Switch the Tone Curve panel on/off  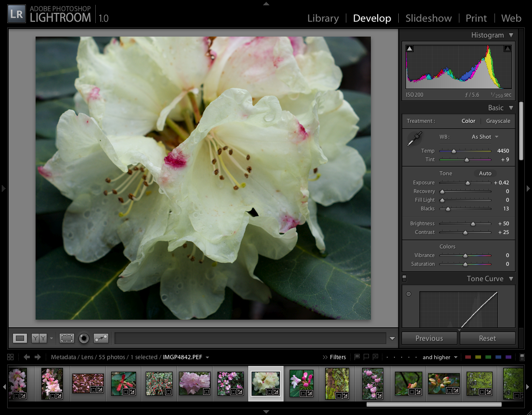pyautogui.click(x=405, y=278)
